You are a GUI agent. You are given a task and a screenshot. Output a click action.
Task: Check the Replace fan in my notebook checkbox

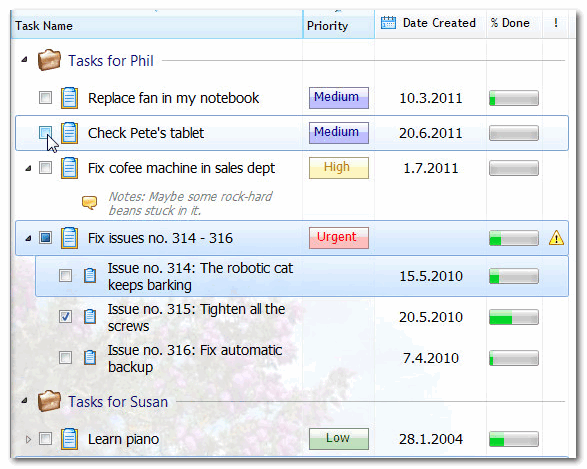45,98
